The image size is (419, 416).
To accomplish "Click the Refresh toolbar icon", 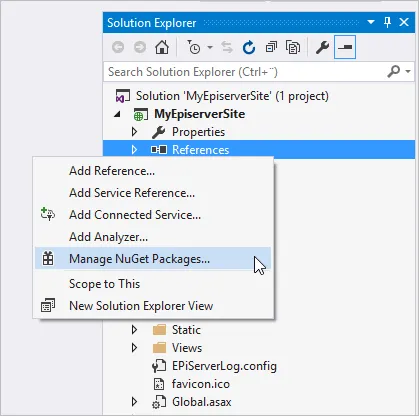I will pyautogui.click(x=249, y=47).
